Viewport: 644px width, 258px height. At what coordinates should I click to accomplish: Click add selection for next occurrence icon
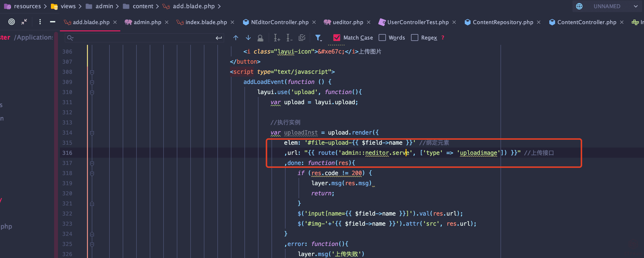[277, 38]
